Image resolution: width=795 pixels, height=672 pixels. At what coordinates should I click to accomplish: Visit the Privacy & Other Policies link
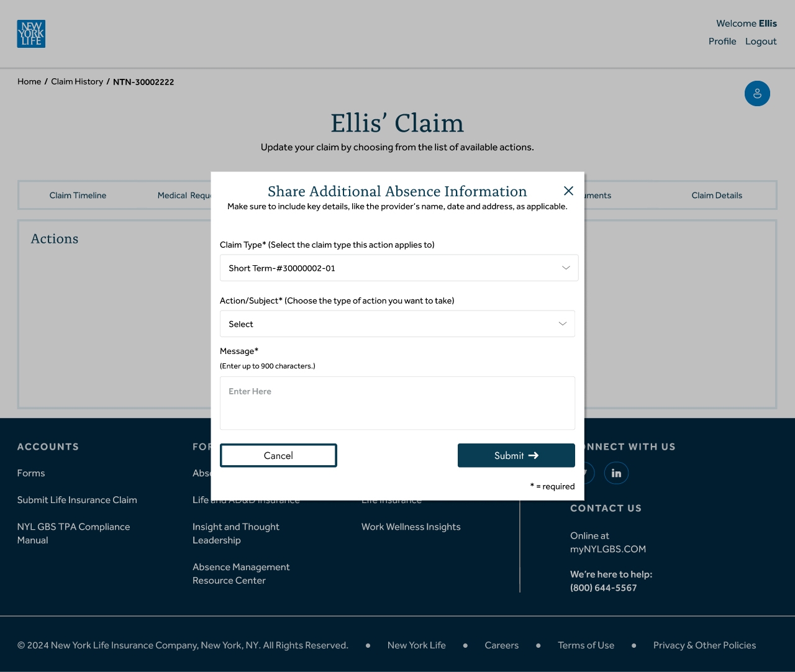705,645
